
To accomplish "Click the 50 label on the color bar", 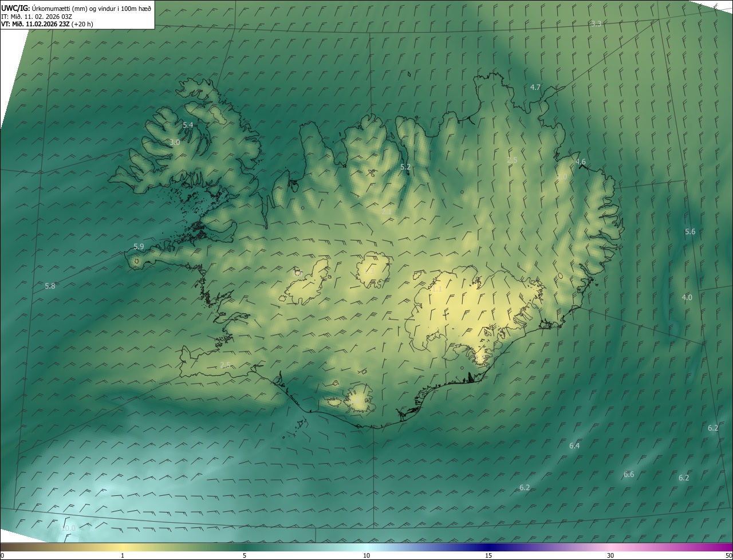I will (728, 555).
